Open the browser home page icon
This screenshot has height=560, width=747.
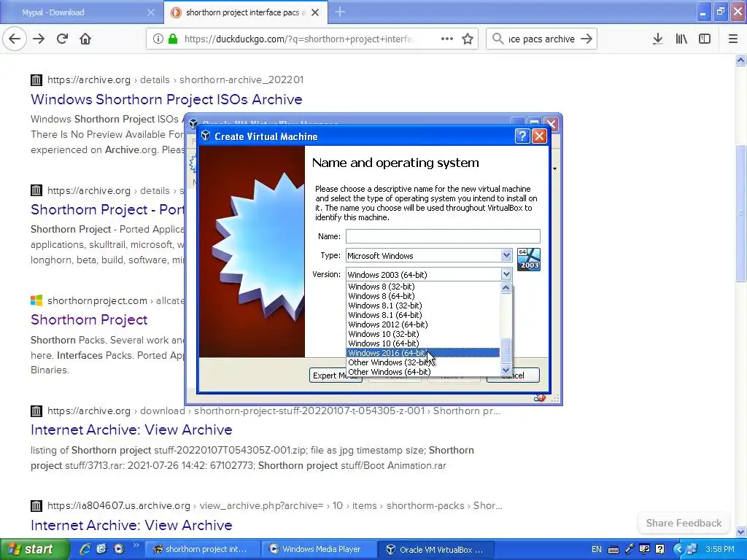pyautogui.click(x=85, y=39)
